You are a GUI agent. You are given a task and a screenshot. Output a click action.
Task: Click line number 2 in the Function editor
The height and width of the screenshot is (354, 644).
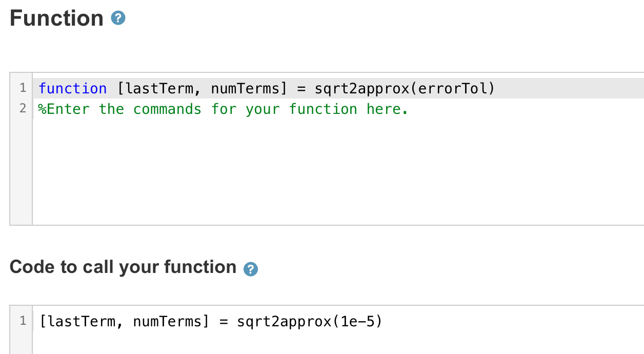[23, 108]
